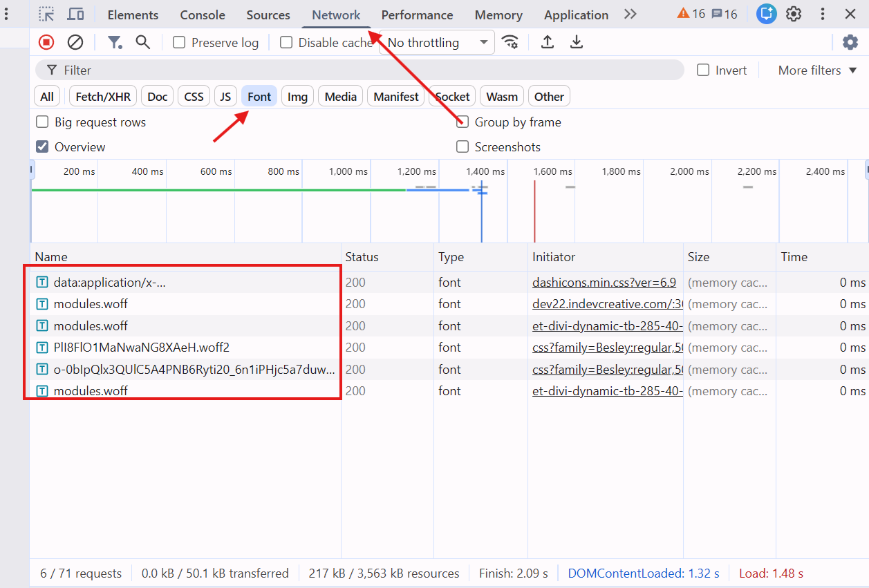Click the import HAR file upload icon
This screenshot has height=588, width=869.
tap(547, 43)
